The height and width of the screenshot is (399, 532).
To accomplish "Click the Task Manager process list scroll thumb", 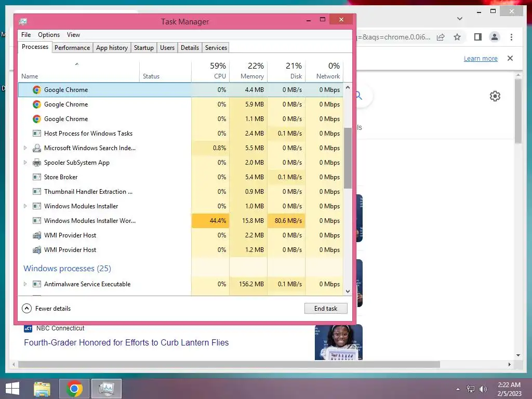I will (348, 158).
